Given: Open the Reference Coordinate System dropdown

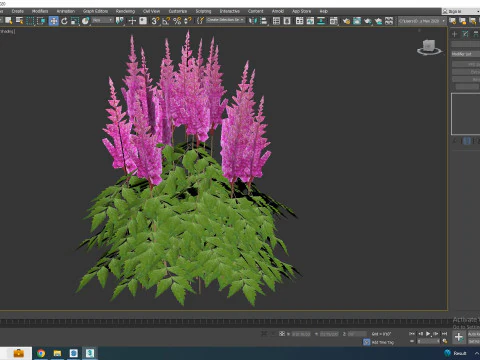Looking at the screenshot, I should [x=103, y=21].
